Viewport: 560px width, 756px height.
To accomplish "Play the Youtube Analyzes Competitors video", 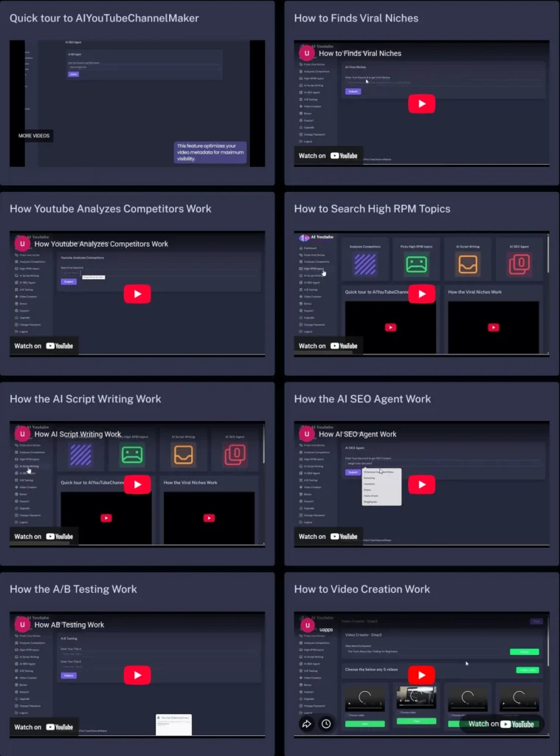I will [137, 294].
